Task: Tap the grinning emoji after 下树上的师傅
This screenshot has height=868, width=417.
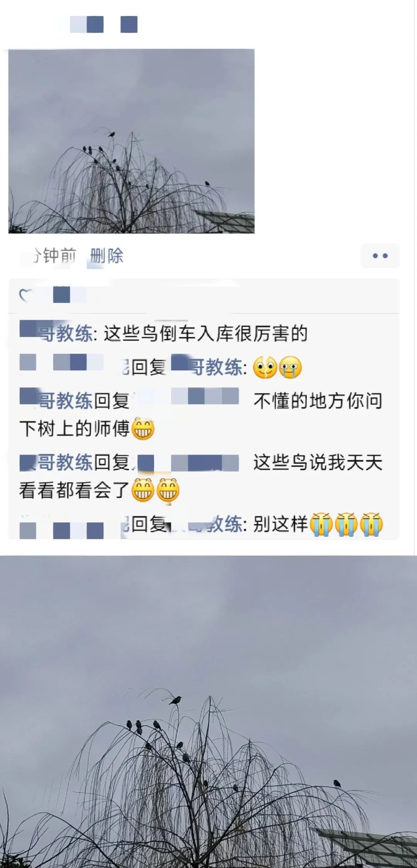Action: click(x=143, y=429)
